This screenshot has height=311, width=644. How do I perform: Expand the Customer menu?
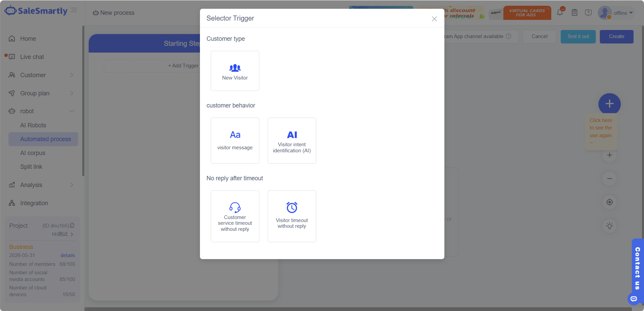(40, 75)
